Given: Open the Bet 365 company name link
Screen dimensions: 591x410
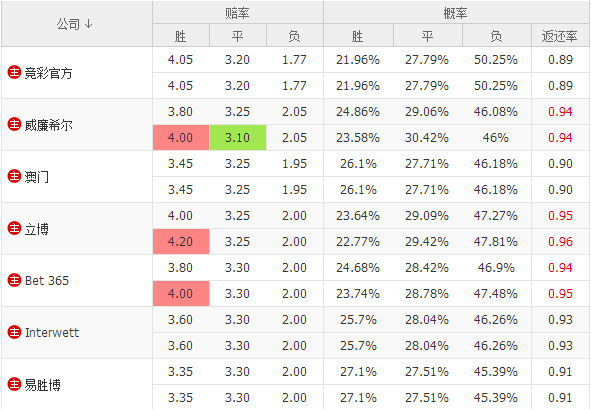Looking at the screenshot, I should (47, 280).
